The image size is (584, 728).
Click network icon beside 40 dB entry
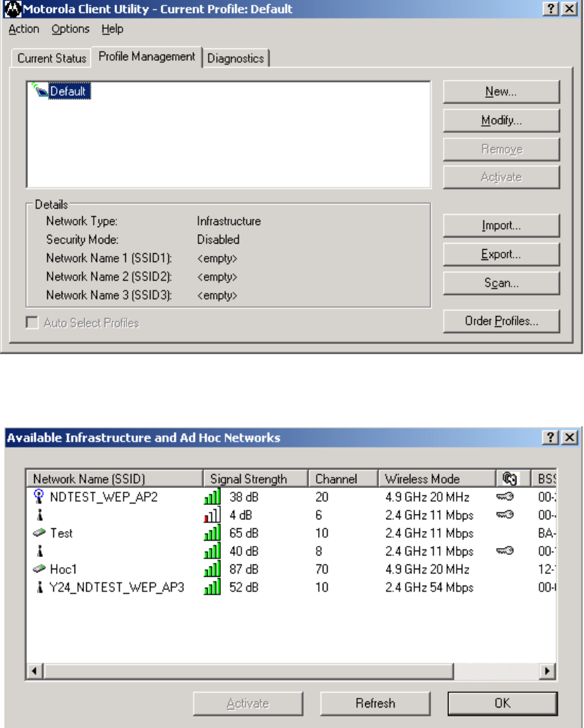40,551
